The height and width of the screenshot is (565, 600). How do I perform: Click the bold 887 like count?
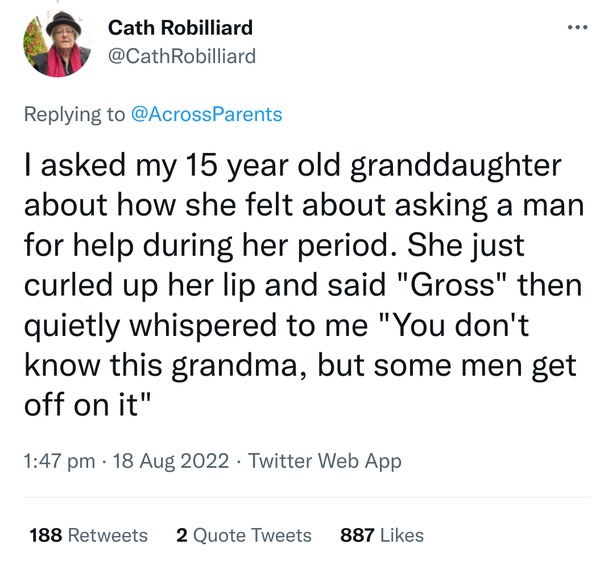coord(358,535)
